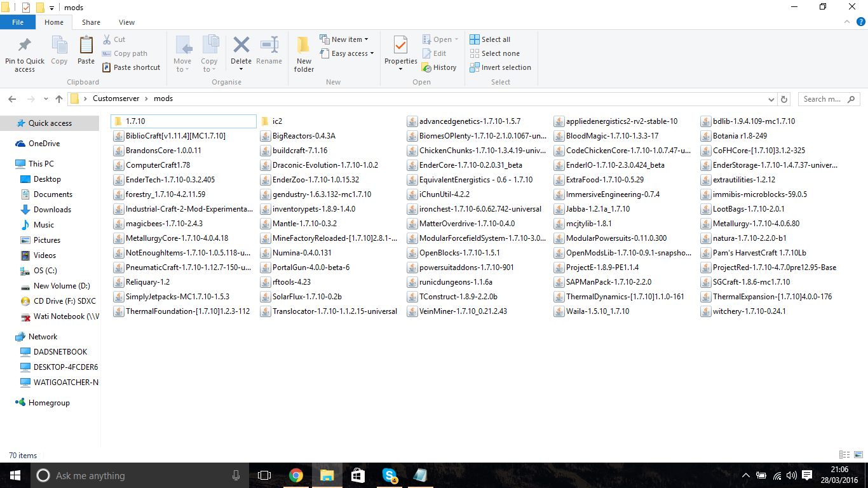
Task: Click Invert selection
Action: tap(500, 67)
